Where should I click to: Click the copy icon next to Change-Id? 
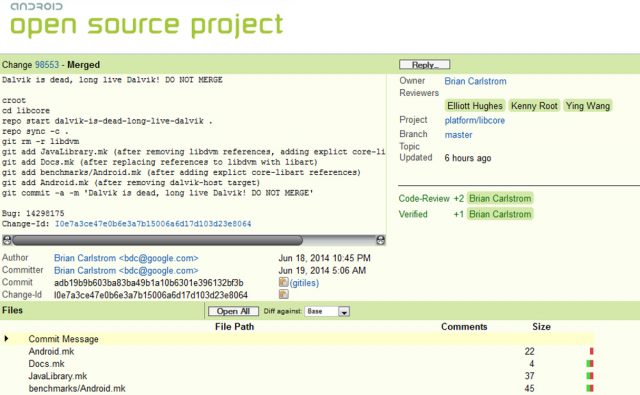tap(283, 294)
